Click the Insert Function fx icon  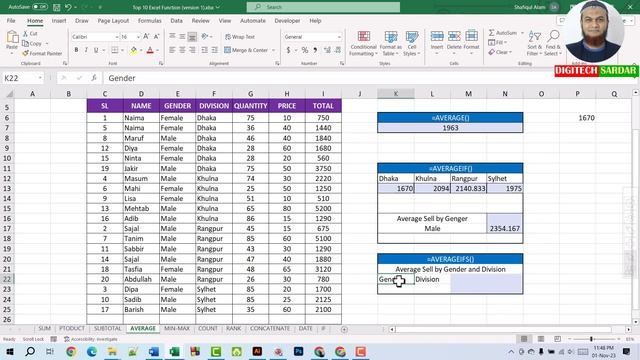(x=94, y=78)
